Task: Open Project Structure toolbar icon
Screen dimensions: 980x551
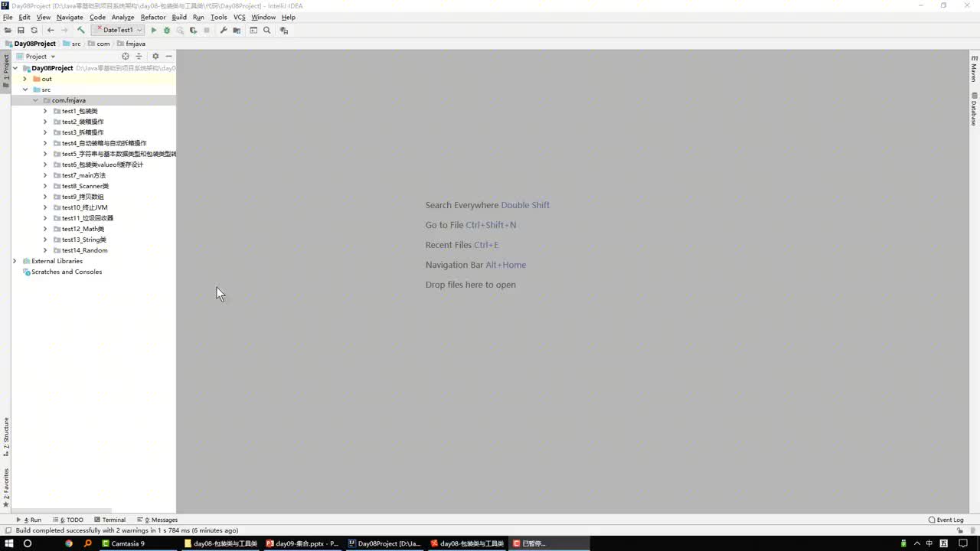Action: coord(237,31)
